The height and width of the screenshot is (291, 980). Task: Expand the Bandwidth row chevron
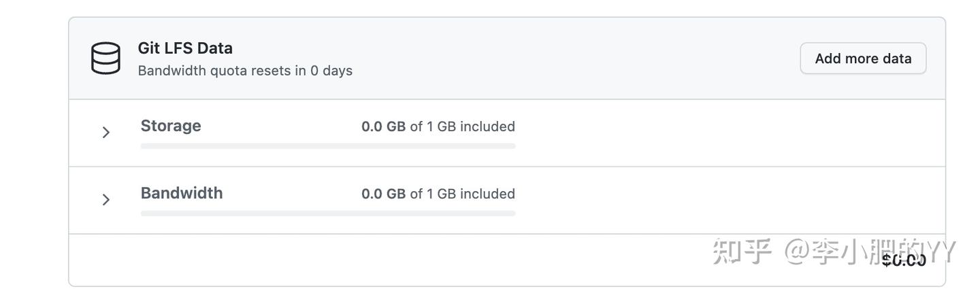tap(105, 200)
